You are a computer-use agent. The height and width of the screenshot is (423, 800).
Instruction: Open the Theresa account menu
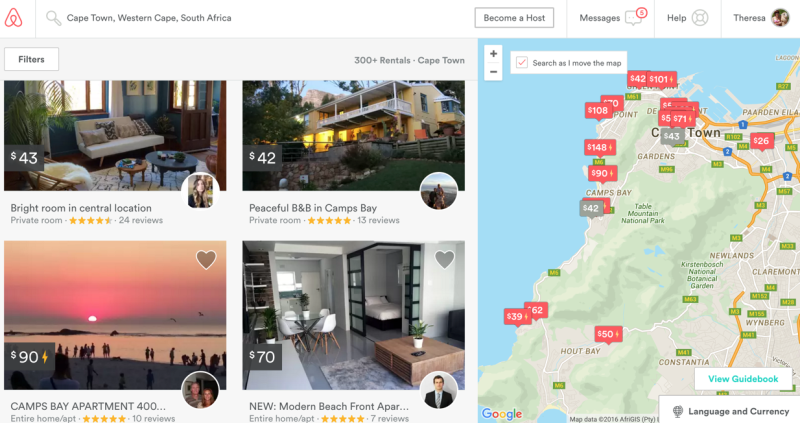pyautogui.click(x=749, y=18)
